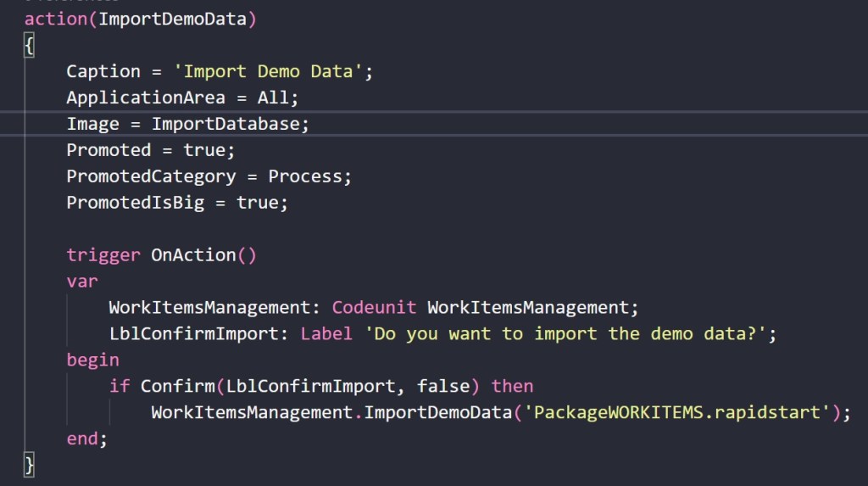Image resolution: width=868 pixels, height=486 pixels.
Task: Click the PromotedCategory property name
Action: point(151,176)
